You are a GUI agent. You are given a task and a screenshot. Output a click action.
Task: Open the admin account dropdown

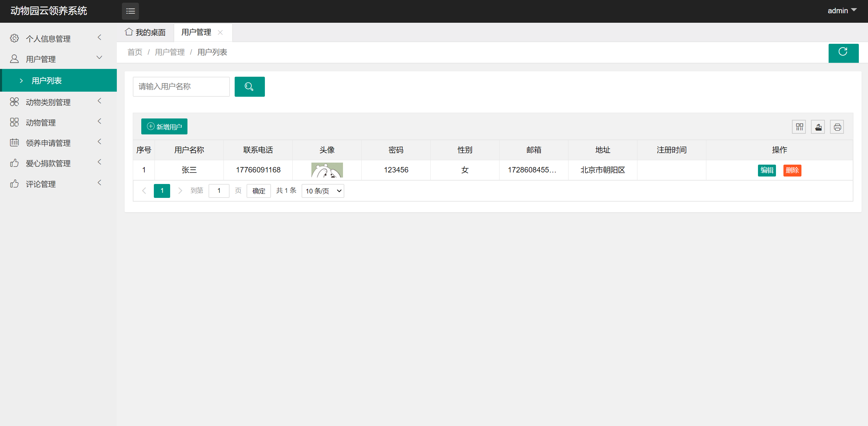[x=842, y=11]
